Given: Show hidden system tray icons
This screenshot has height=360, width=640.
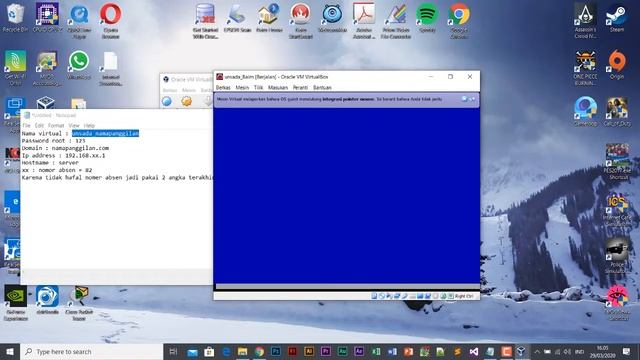Looking at the screenshot, I should pos(537,351).
